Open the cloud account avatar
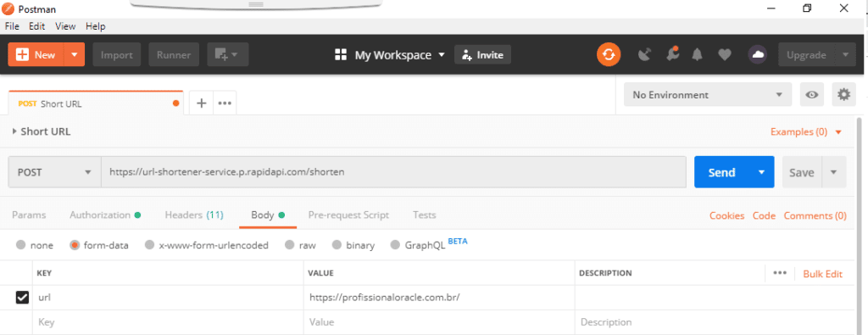The width and height of the screenshot is (868, 335). click(758, 55)
